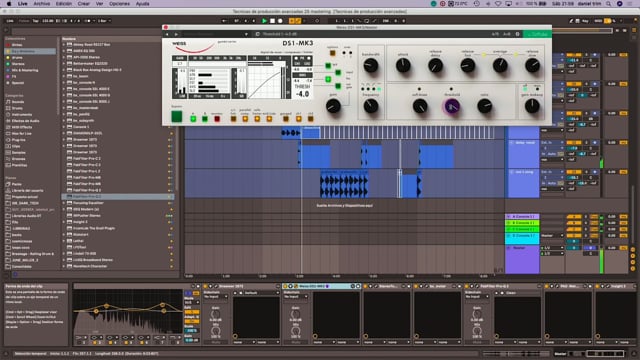Viewport: 640px width, 360px height.
Task: Select Samples category in browser sidebar
Action: (x=18, y=153)
